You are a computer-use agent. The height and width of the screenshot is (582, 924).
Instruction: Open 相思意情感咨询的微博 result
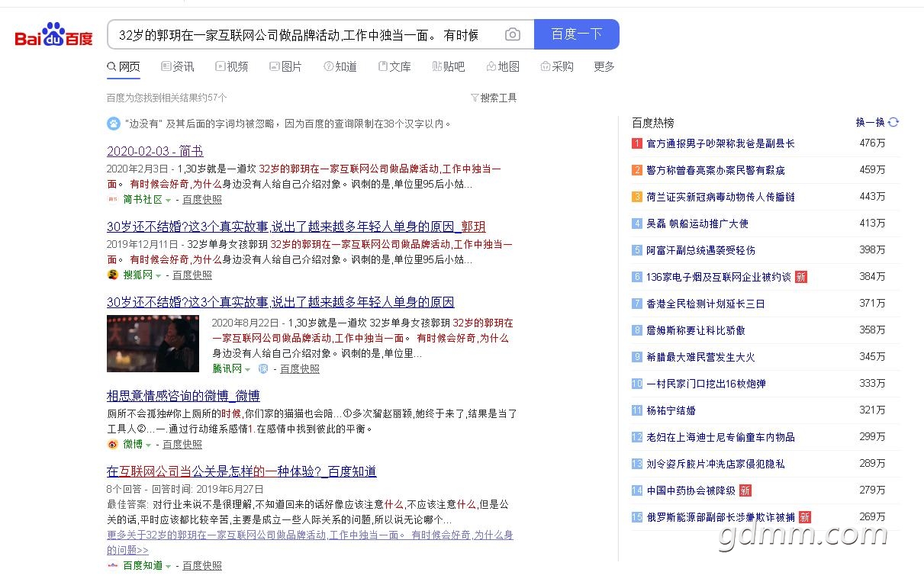click(x=183, y=396)
